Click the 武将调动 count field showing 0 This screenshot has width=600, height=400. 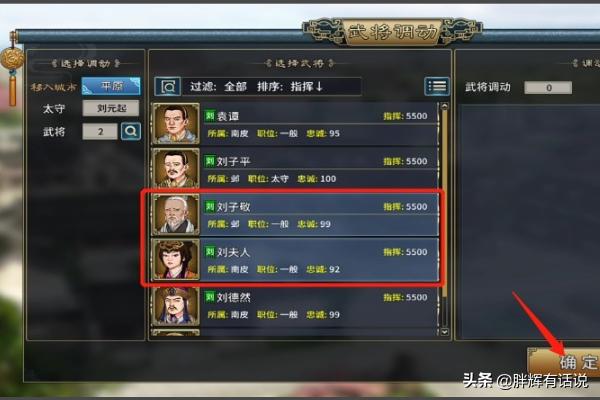pyautogui.click(x=548, y=88)
